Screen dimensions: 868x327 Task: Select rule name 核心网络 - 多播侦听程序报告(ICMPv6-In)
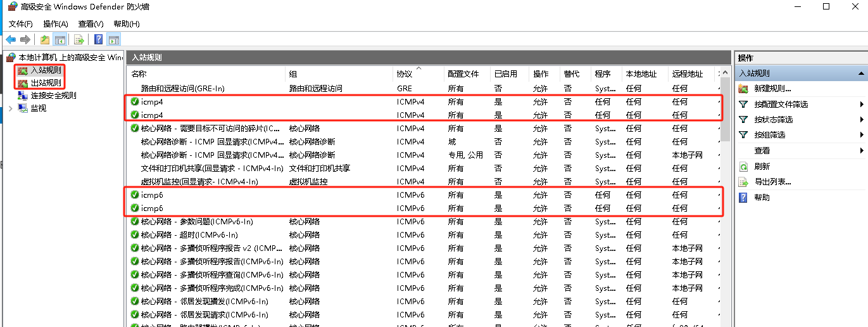click(x=212, y=262)
